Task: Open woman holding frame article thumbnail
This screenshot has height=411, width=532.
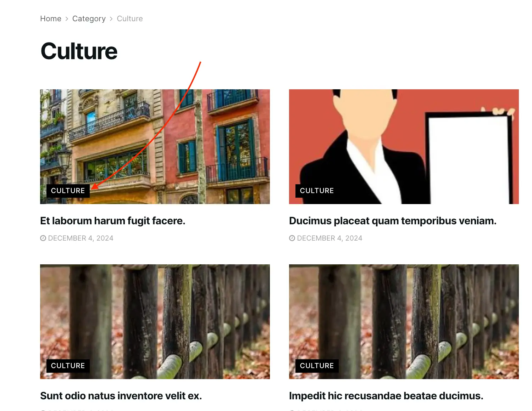Action: 404,147
